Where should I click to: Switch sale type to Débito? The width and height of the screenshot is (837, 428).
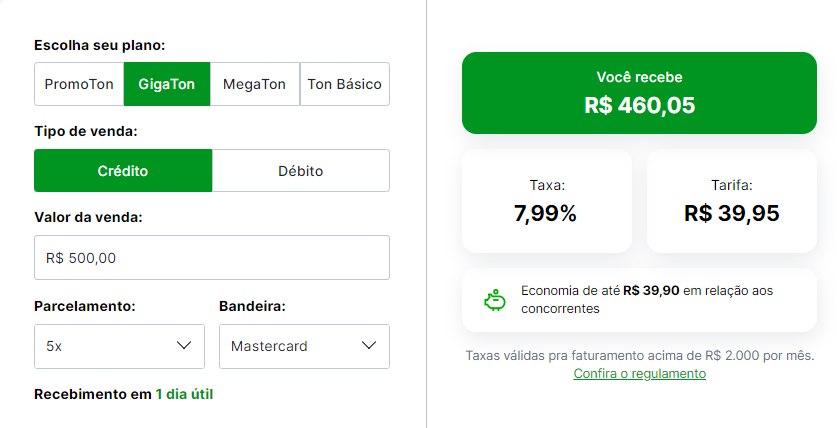pyautogui.click(x=300, y=171)
